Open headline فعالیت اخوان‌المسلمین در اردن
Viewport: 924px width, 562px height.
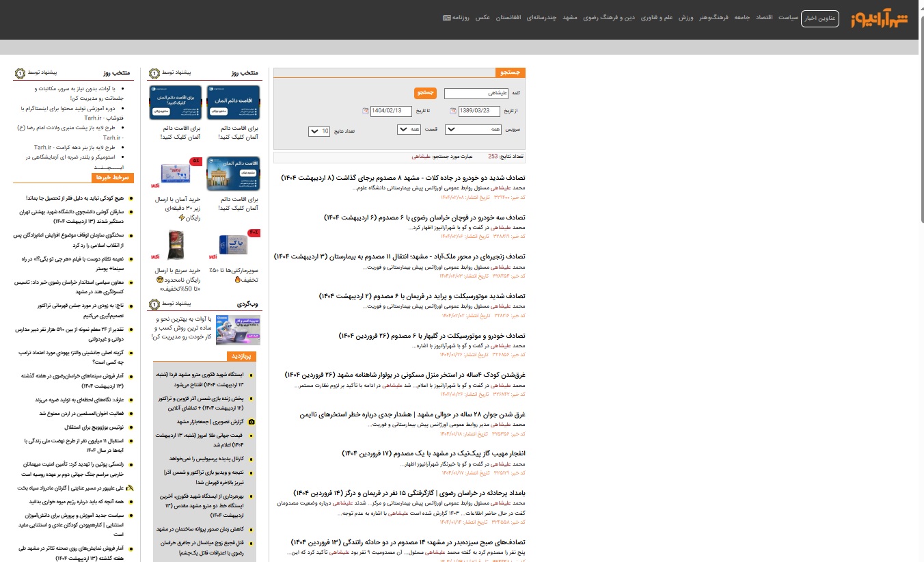tap(81, 414)
